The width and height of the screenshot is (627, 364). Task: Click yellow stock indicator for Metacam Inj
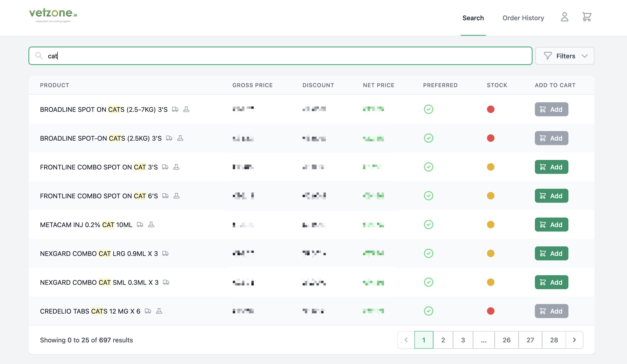490,225
